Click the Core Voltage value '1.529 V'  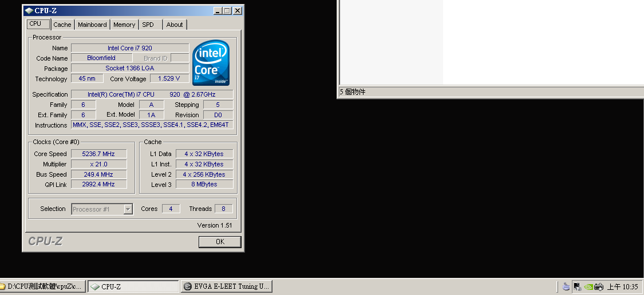point(171,78)
